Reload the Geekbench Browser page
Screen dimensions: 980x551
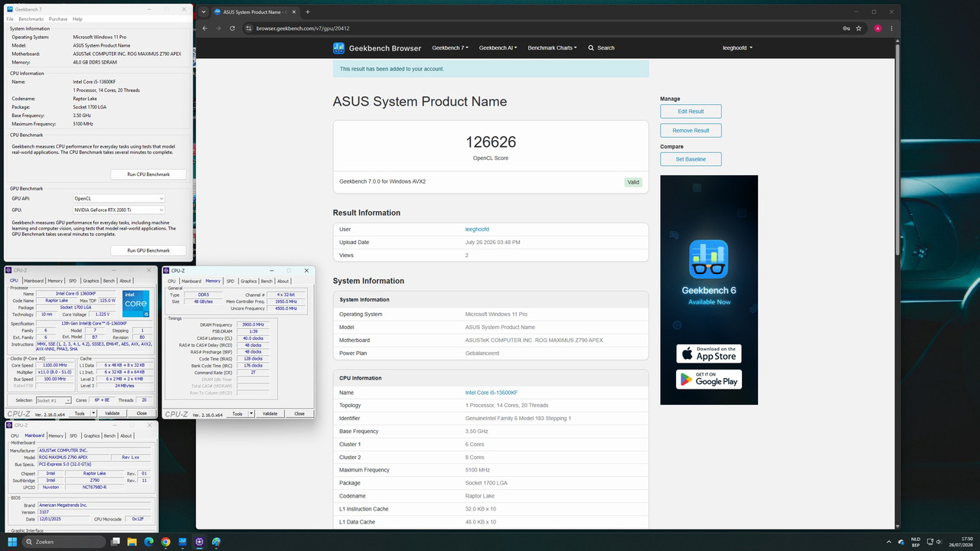tap(232, 28)
